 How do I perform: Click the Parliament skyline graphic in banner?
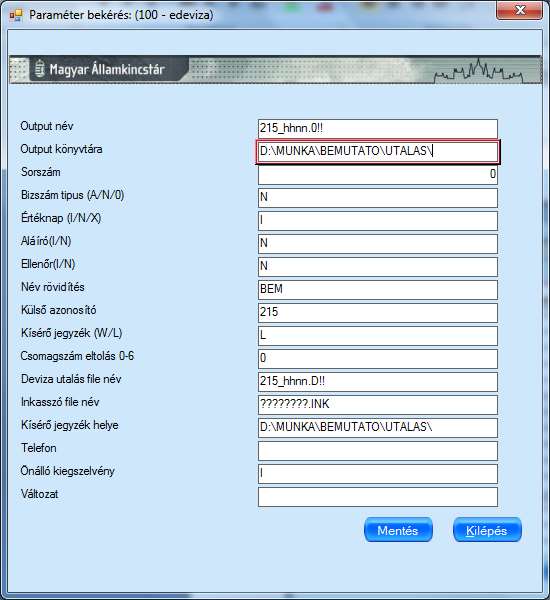(478, 71)
